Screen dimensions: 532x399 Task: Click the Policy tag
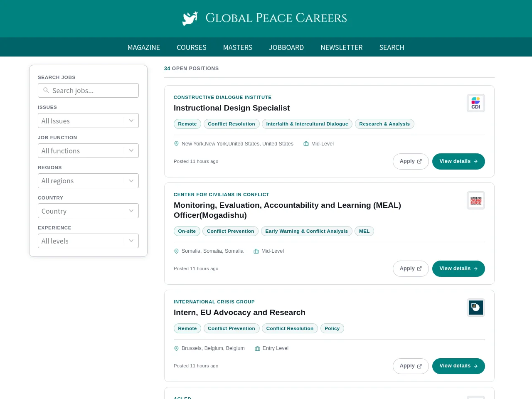click(x=332, y=328)
